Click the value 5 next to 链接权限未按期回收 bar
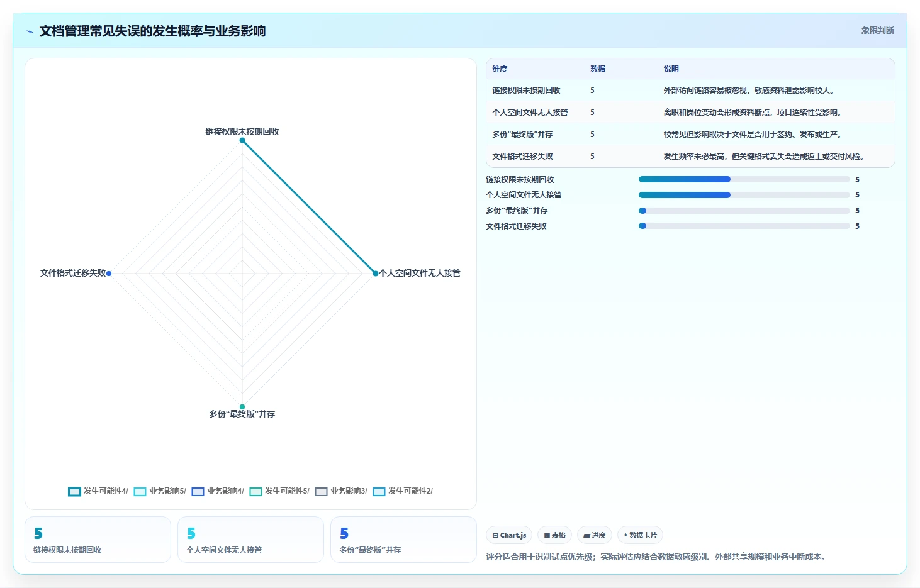Screen dimensions: 920x588 pyautogui.click(x=857, y=180)
